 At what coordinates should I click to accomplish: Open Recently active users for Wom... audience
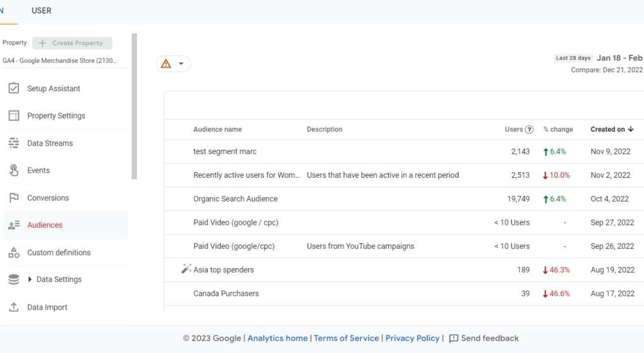pyautogui.click(x=247, y=175)
